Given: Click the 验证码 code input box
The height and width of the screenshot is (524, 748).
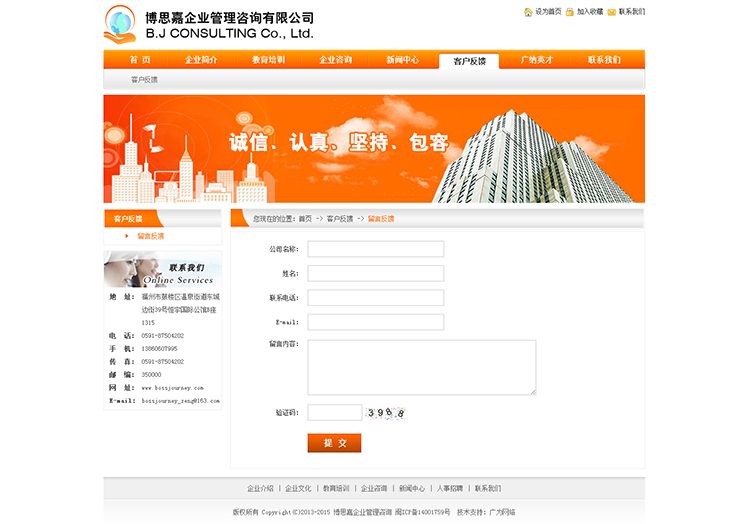Looking at the screenshot, I should pyautogui.click(x=334, y=412).
